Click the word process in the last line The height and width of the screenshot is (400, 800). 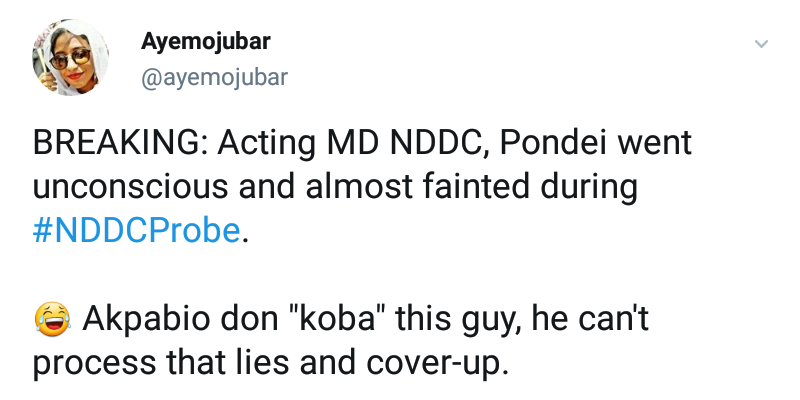(x=94, y=362)
